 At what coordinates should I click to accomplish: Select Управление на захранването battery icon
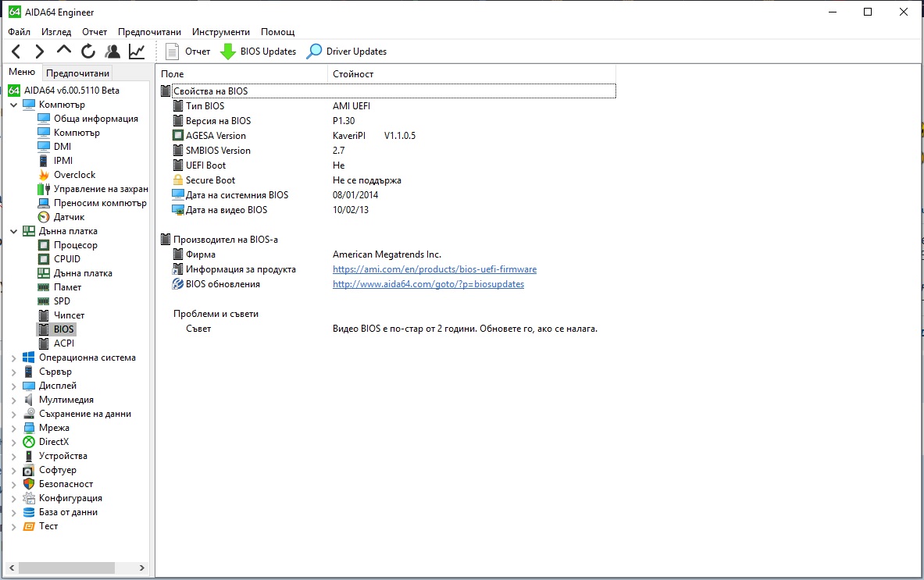tap(44, 189)
